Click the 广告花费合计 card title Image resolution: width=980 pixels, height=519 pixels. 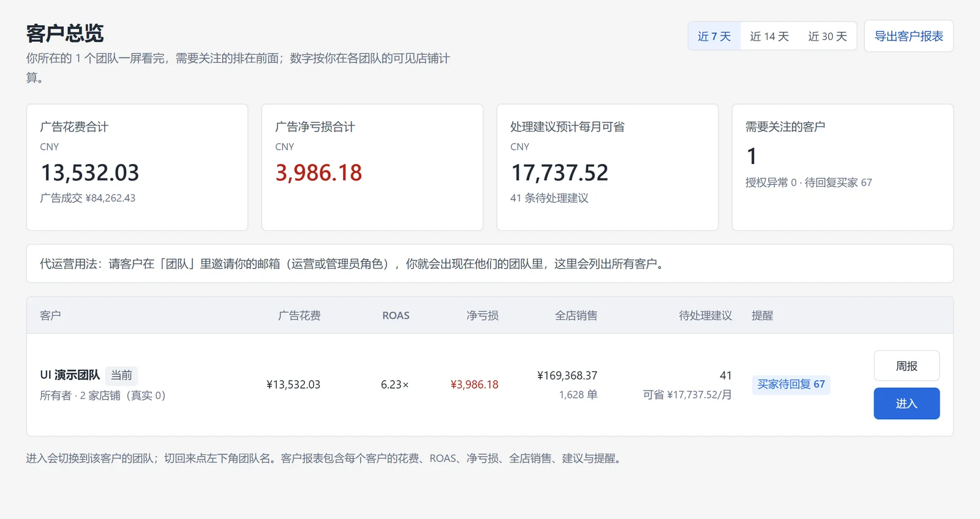[74, 127]
